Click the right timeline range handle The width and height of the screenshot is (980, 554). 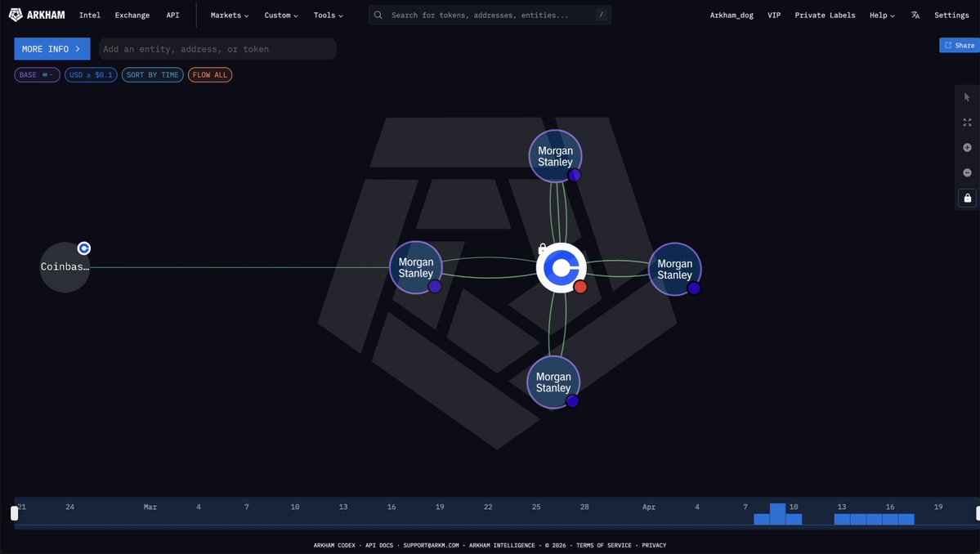(978, 513)
